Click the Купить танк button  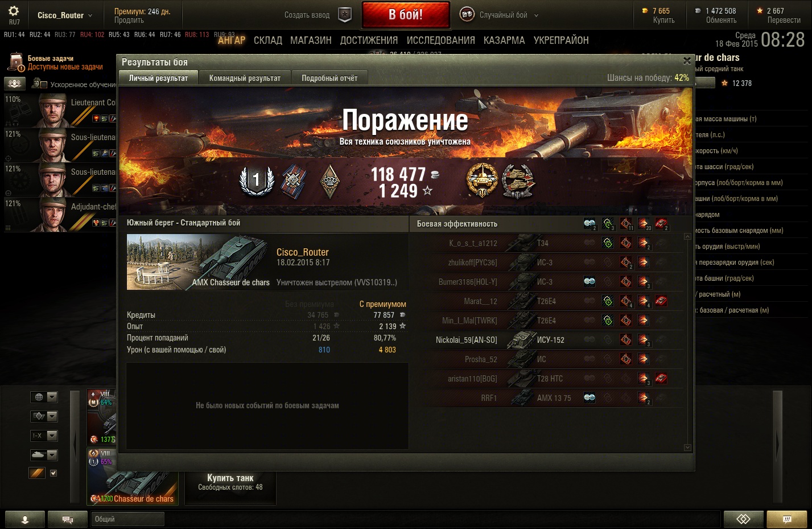230,482
